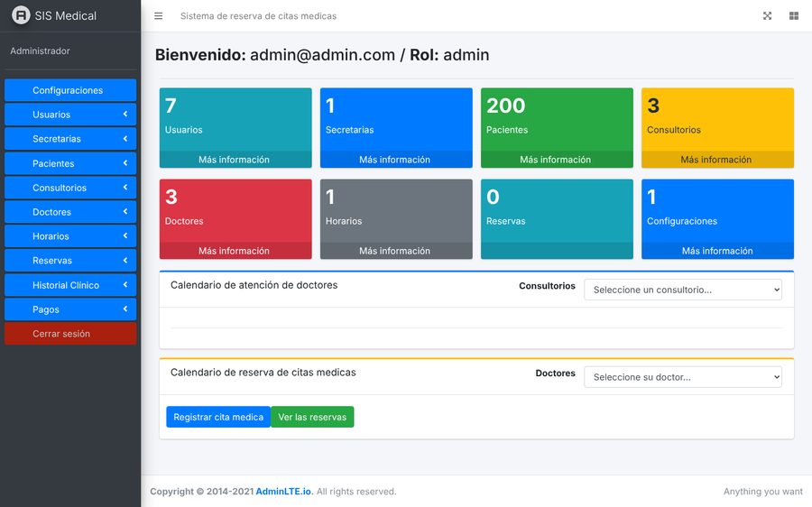
Task: Open the Usuarios sidebar menu
Action: coord(70,115)
